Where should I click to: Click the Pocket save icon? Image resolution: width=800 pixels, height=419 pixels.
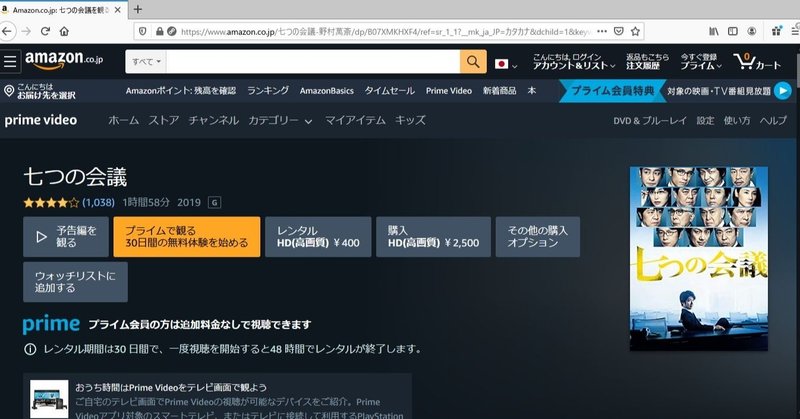pos(619,31)
